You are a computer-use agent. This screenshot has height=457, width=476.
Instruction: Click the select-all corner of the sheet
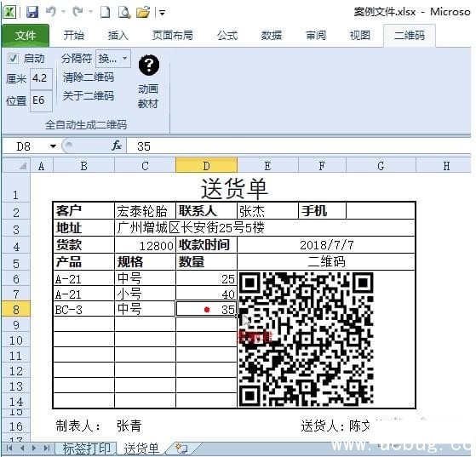[x=17, y=166]
